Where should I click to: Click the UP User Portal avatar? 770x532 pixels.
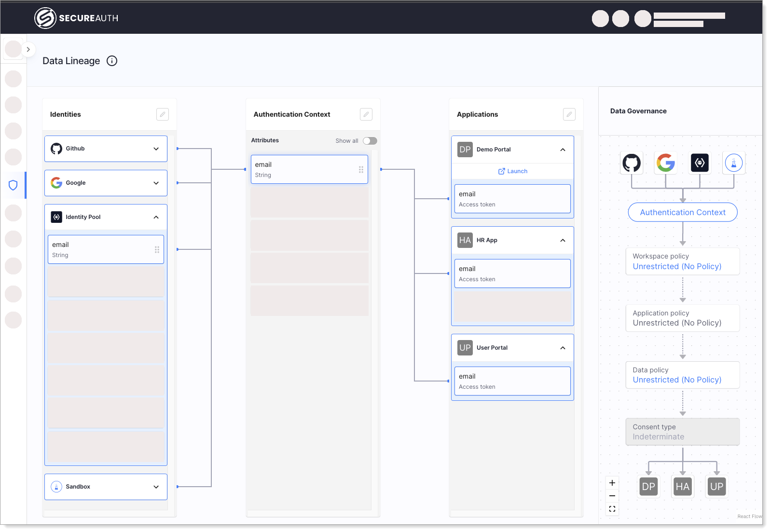pos(465,348)
